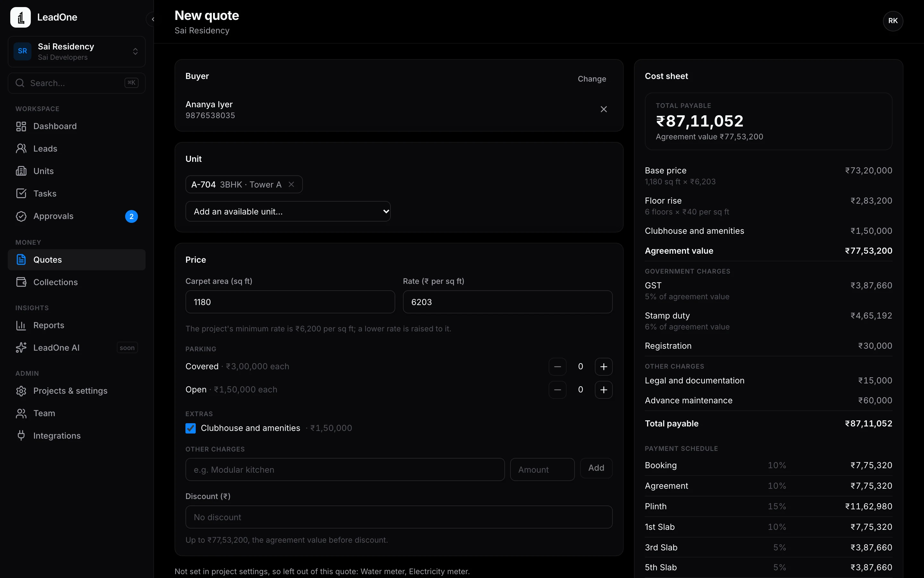Click the Integrations plug icon
The height and width of the screenshot is (578, 924).
pos(21,436)
